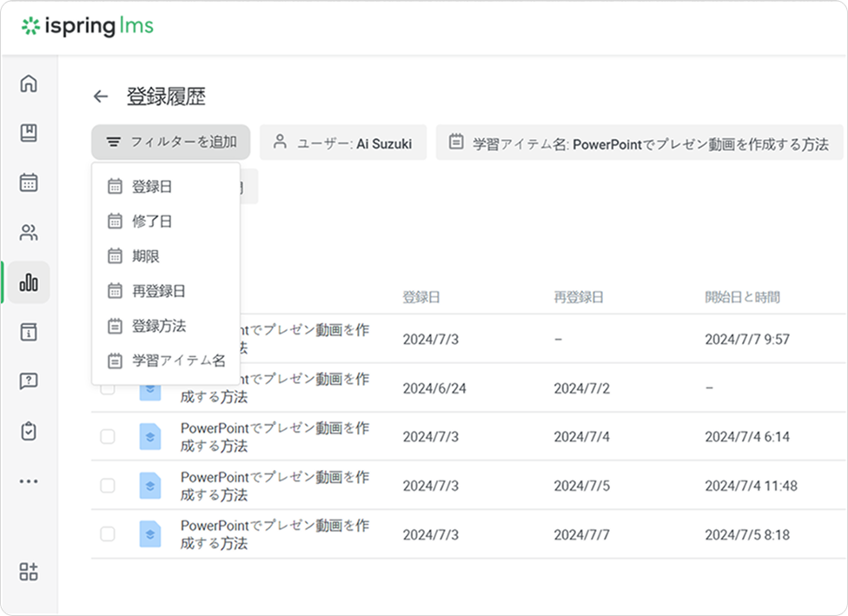Open the course library book icon
Image resolution: width=848 pixels, height=616 pixels.
29,133
